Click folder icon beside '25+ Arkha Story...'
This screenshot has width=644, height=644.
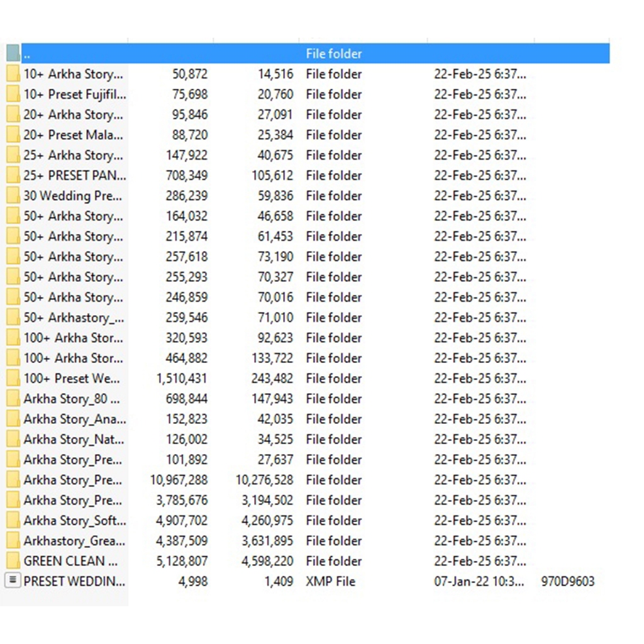coord(13,155)
